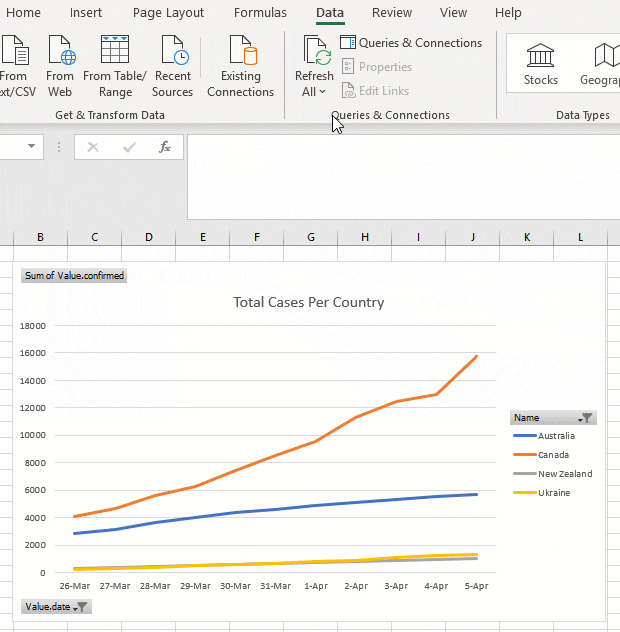Image resolution: width=620 pixels, height=632 pixels.
Task: Click inside the formula bar input
Action: point(404,177)
